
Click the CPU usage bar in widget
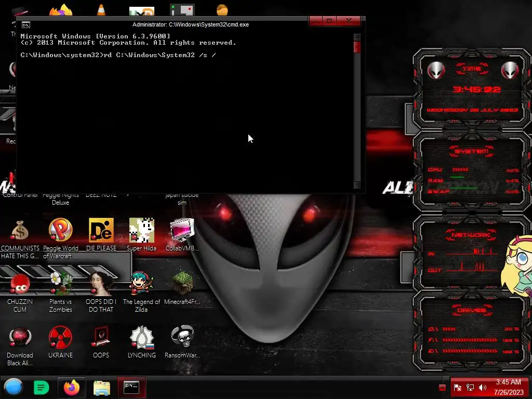460,169
